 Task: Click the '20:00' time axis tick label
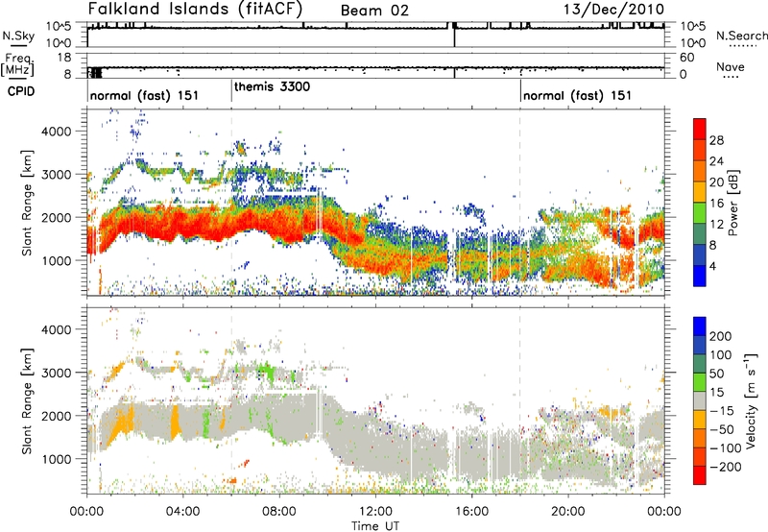(x=568, y=512)
